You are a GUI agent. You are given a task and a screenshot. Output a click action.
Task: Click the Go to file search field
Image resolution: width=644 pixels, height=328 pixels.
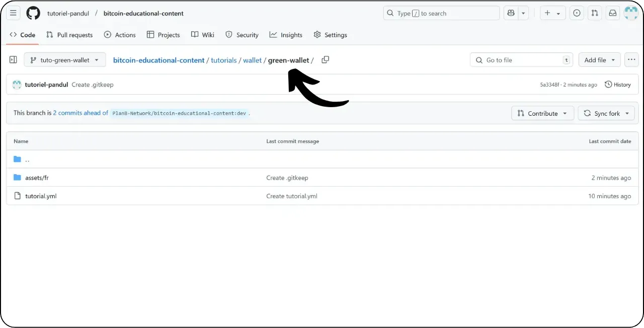(x=521, y=59)
